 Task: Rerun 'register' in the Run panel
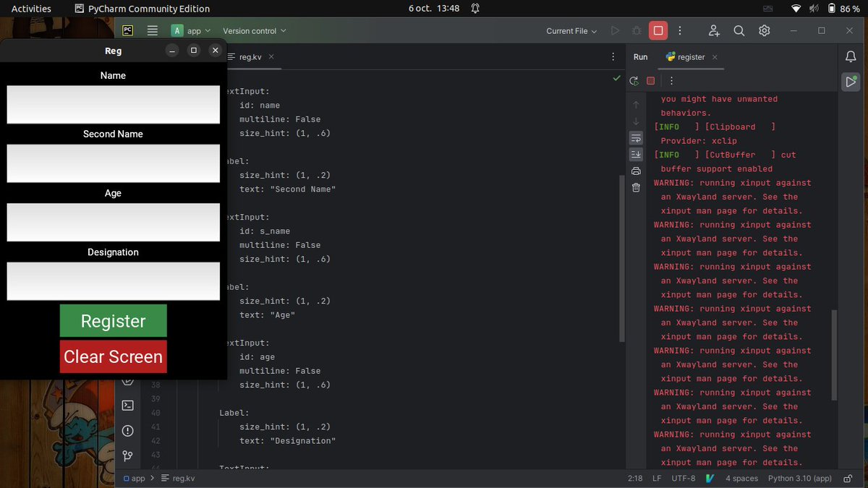[634, 81]
